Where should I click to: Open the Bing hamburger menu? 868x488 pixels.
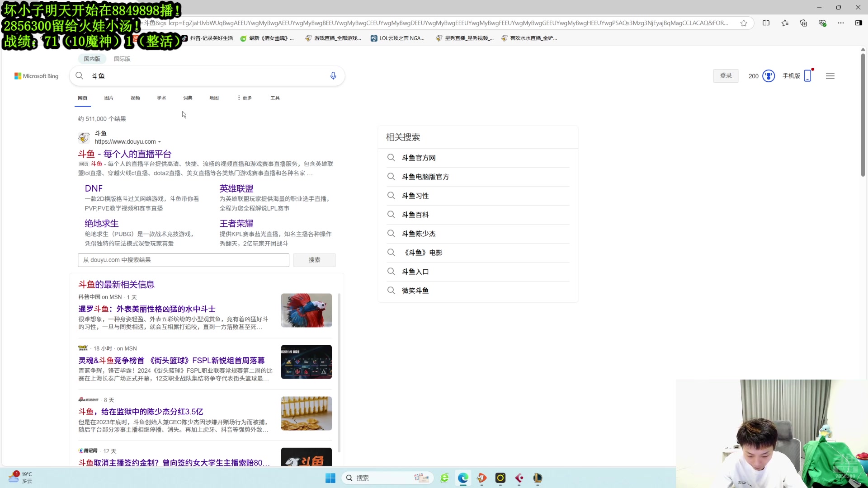[830, 76]
